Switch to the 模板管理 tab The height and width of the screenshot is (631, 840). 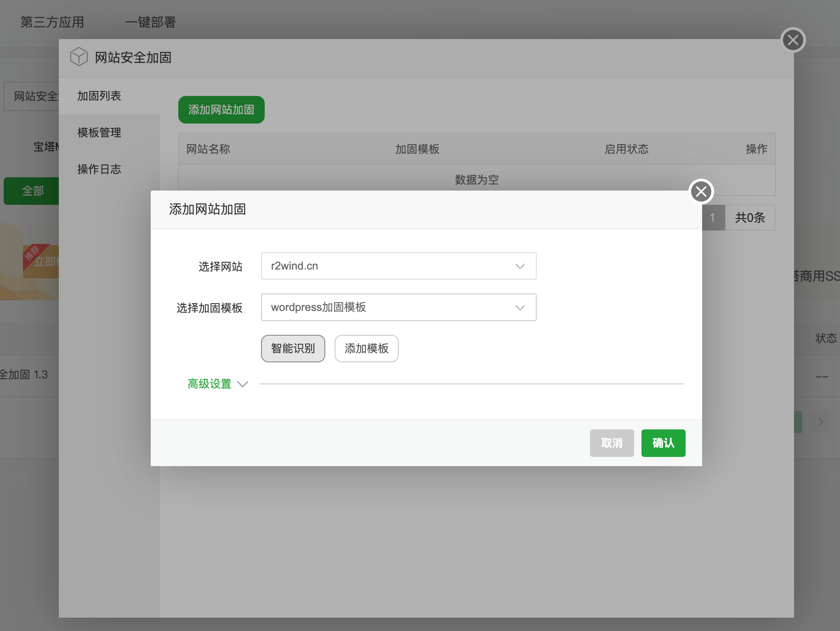point(109,133)
